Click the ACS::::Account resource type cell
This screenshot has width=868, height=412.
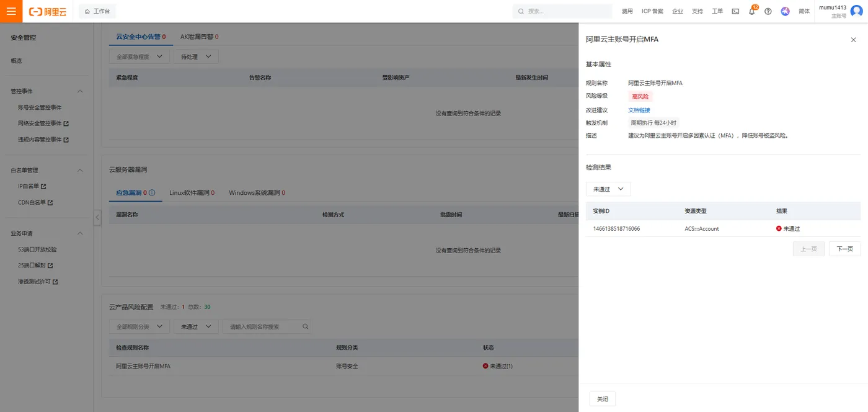click(x=701, y=229)
